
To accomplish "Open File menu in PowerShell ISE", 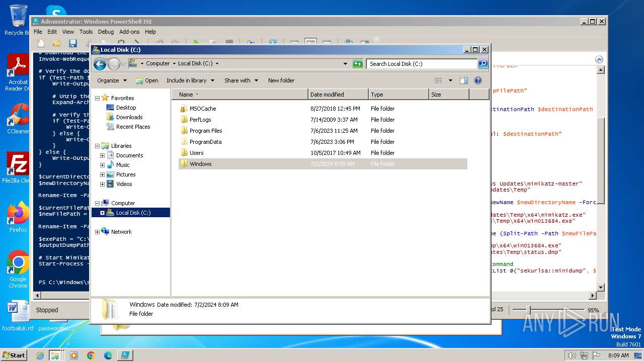I will pos(38,32).
